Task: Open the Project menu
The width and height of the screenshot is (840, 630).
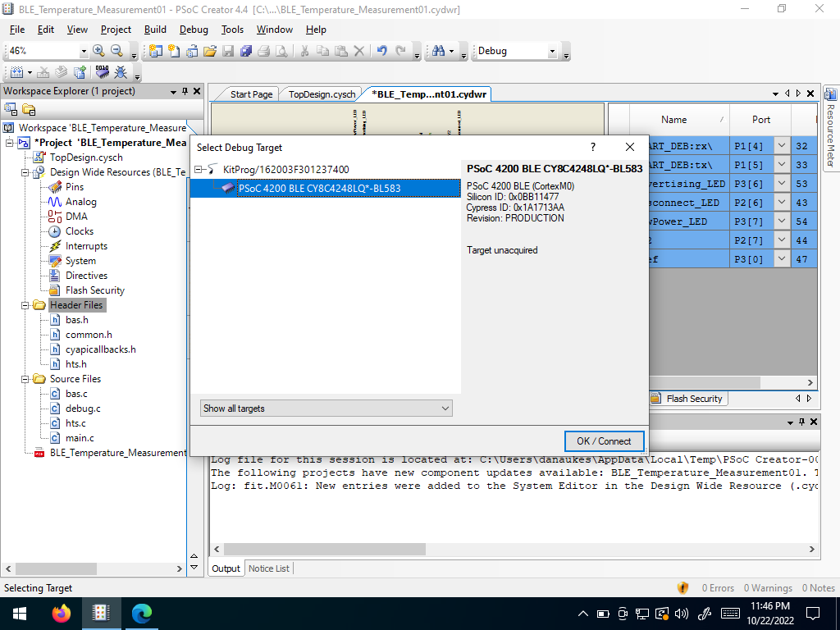Action: coord(116,30)
